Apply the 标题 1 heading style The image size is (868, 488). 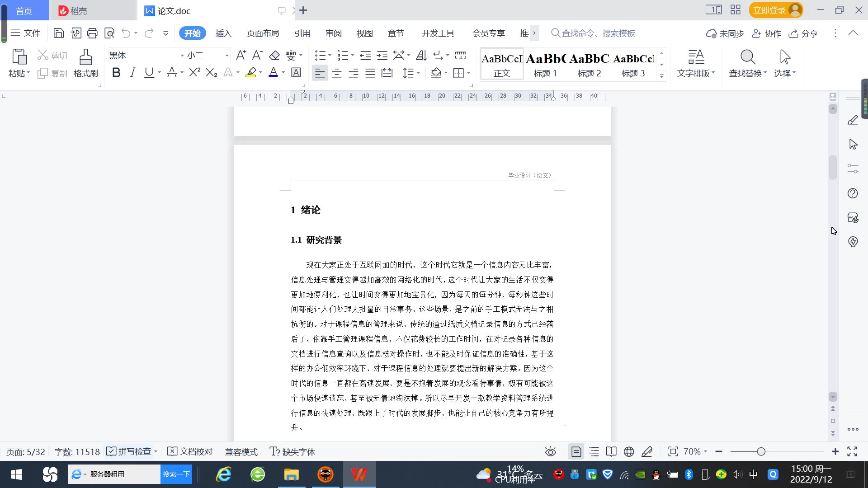click(545, 64)
